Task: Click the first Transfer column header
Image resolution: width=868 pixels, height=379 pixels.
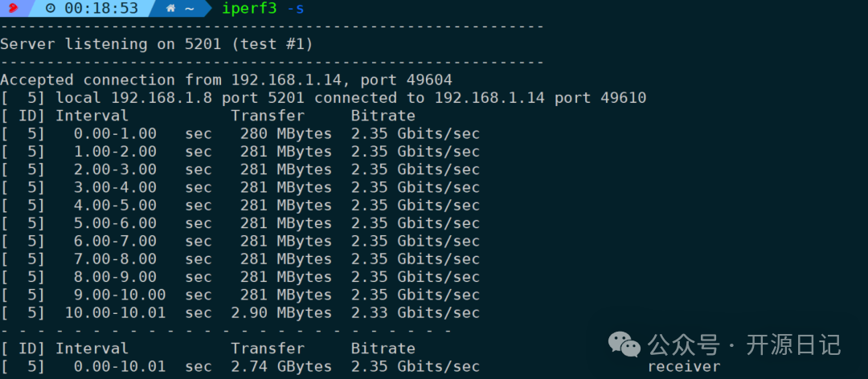Action: (268, 116)
